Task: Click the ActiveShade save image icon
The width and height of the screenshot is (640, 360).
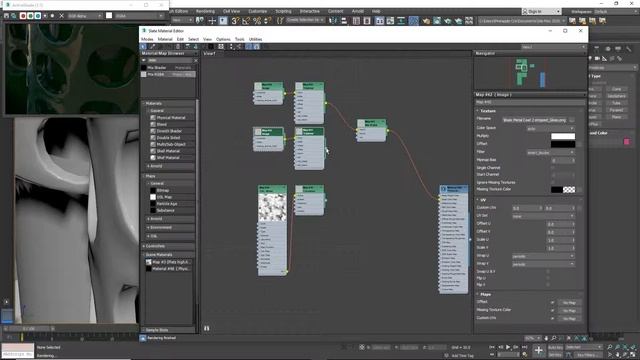Action: [7, 16]
